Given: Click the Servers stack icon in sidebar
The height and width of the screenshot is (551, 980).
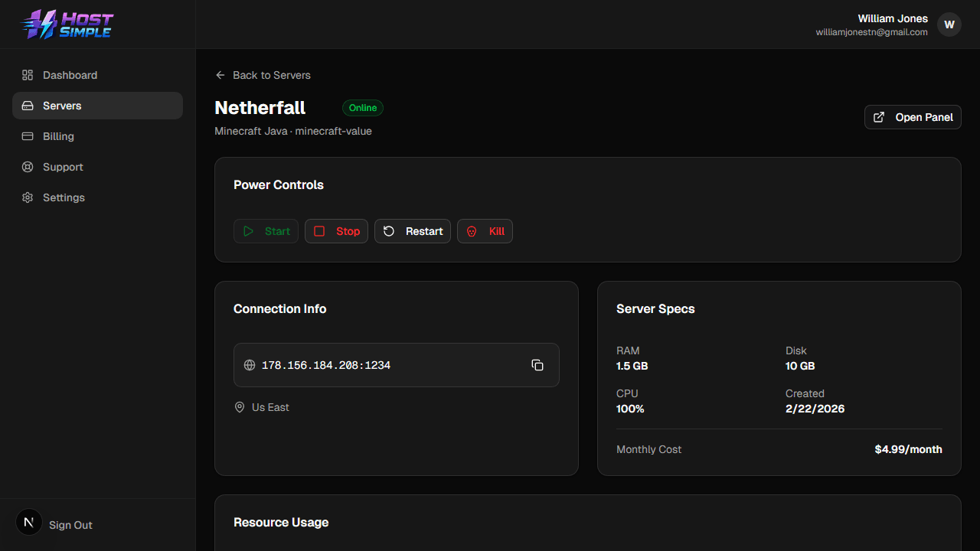Looking at the screenshot, I should 28,106.
